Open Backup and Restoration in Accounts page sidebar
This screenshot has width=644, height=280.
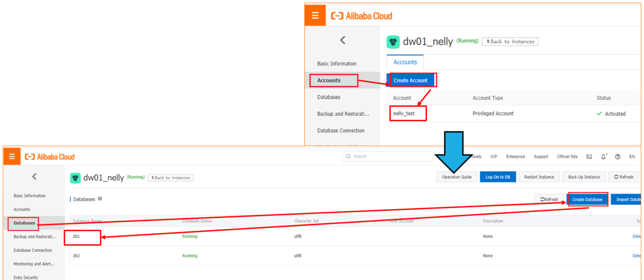click(x=343, y=114)
